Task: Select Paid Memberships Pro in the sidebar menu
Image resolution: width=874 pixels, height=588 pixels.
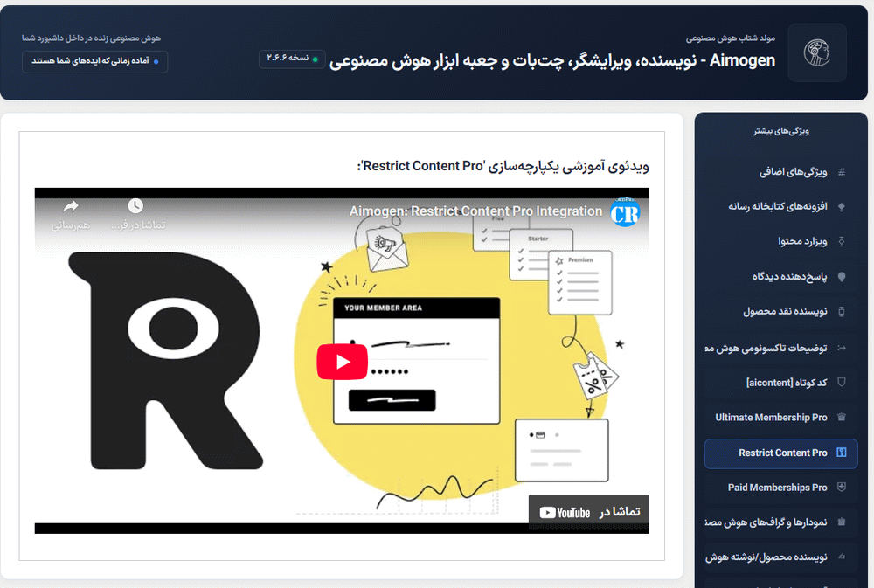Action: (x=778, y=488)
